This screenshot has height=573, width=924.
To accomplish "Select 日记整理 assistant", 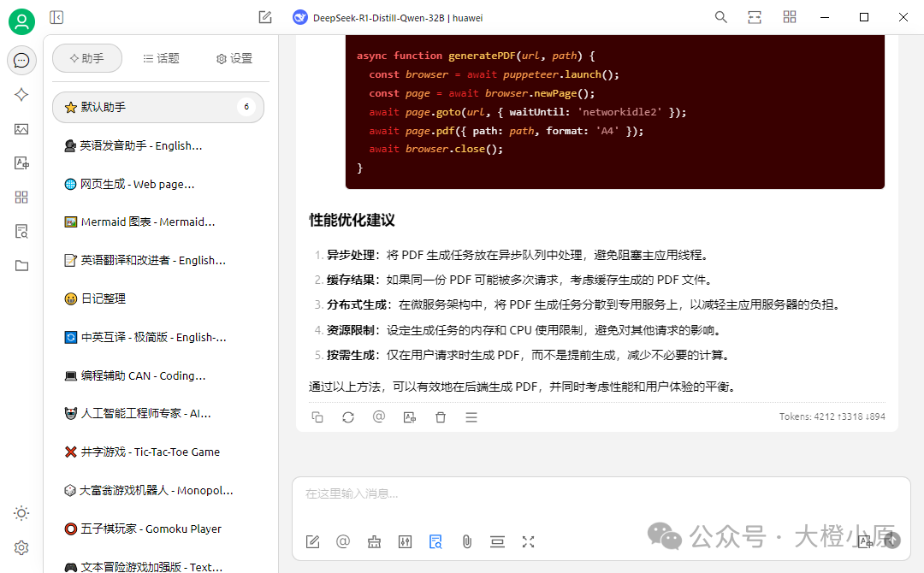I will 158,298.
